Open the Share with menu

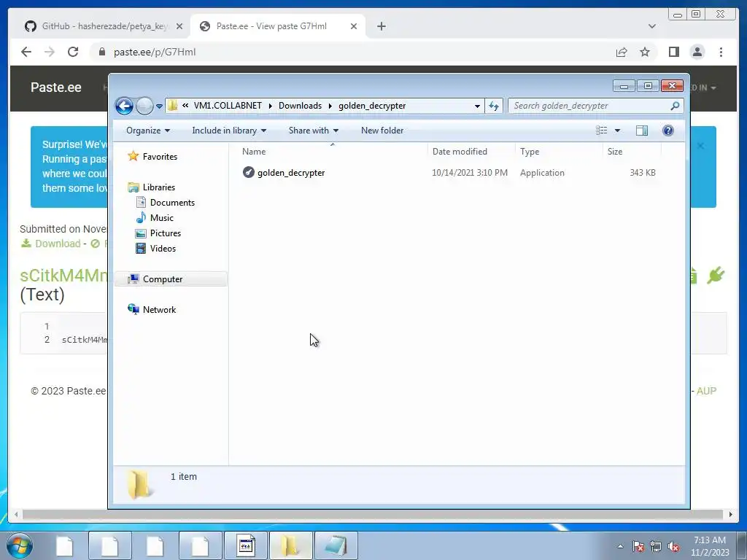pyautogui.click(x=313, y=131)
